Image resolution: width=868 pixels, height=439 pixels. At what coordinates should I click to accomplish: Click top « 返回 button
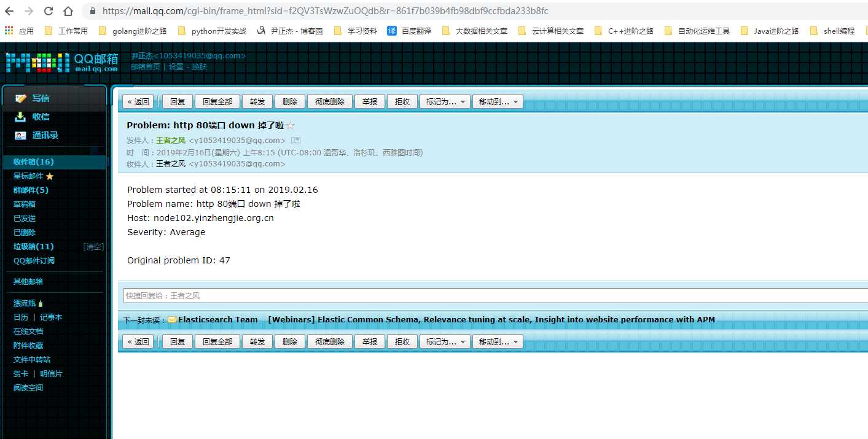click(138, 102)
